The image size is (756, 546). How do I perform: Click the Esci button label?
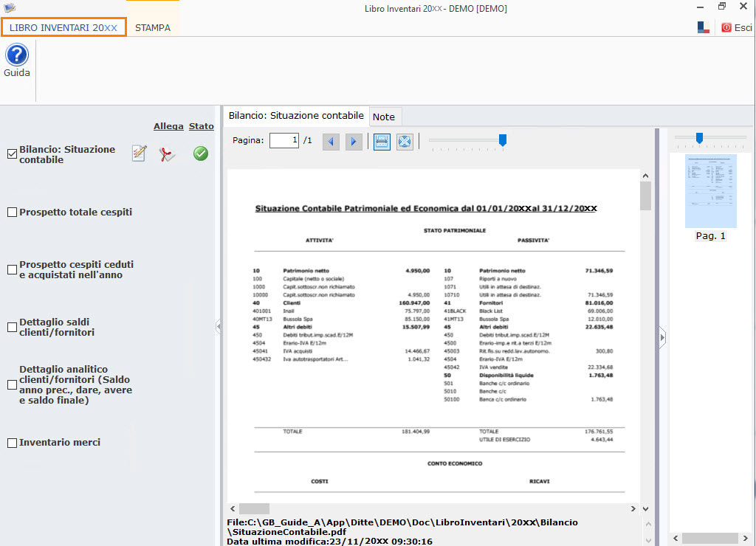[743, 27]
